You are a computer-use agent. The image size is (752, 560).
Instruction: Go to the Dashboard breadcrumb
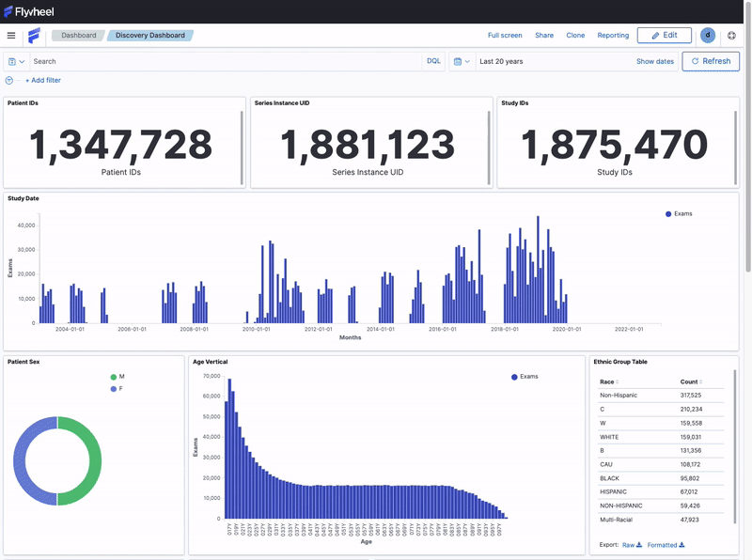[79, 36]
